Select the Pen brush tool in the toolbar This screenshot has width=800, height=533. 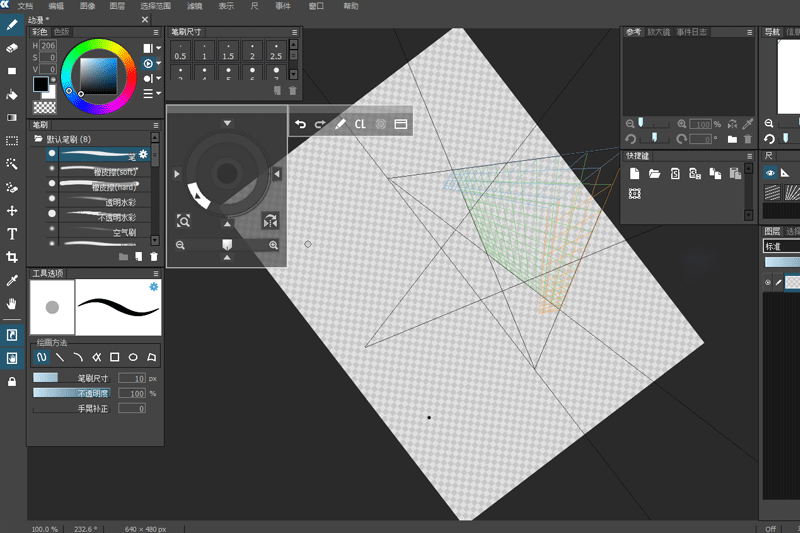[12, 25]
